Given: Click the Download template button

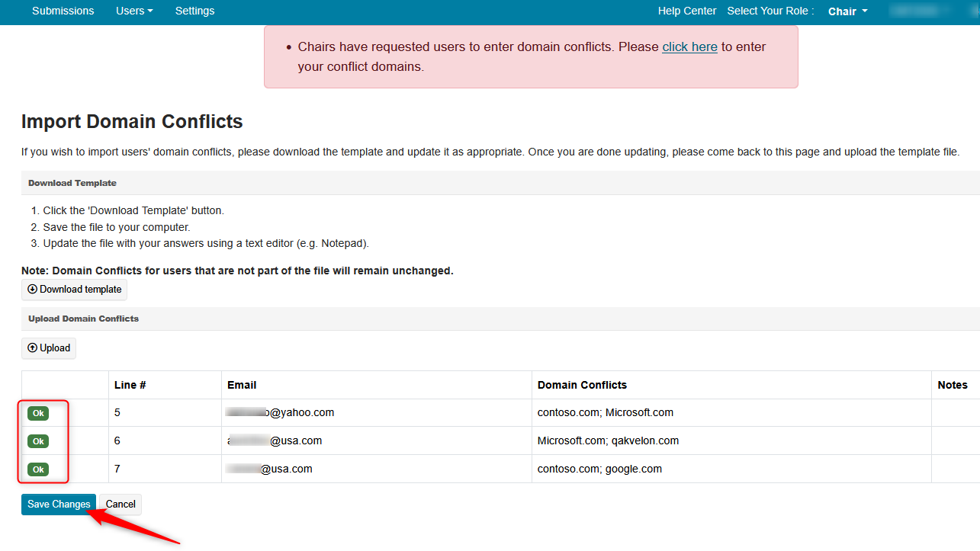Looking at the screenshot, I should 75,290.
